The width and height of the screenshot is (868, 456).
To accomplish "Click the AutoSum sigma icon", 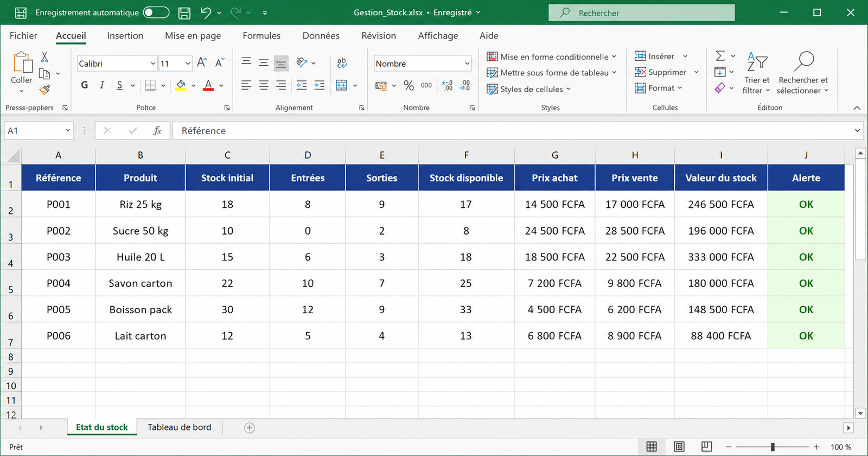I will click(x=720, y=56).
